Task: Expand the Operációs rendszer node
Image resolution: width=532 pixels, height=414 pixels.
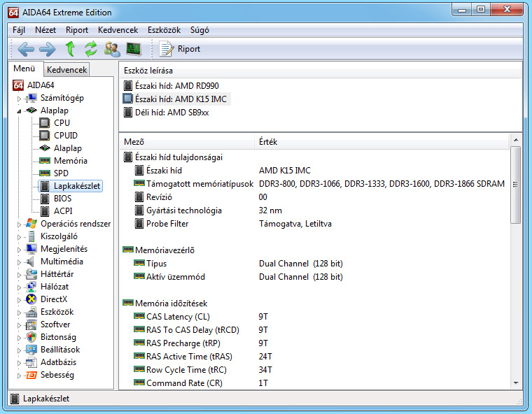Action: point(20,224)
